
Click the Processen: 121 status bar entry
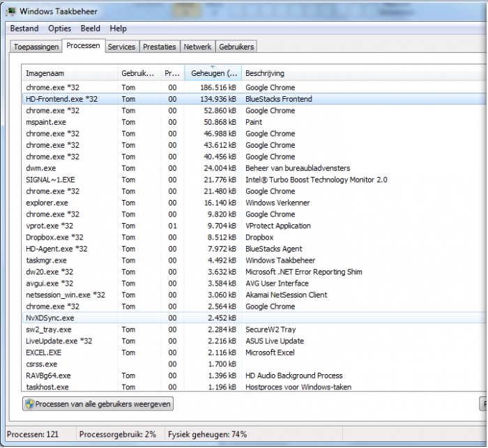33,434
